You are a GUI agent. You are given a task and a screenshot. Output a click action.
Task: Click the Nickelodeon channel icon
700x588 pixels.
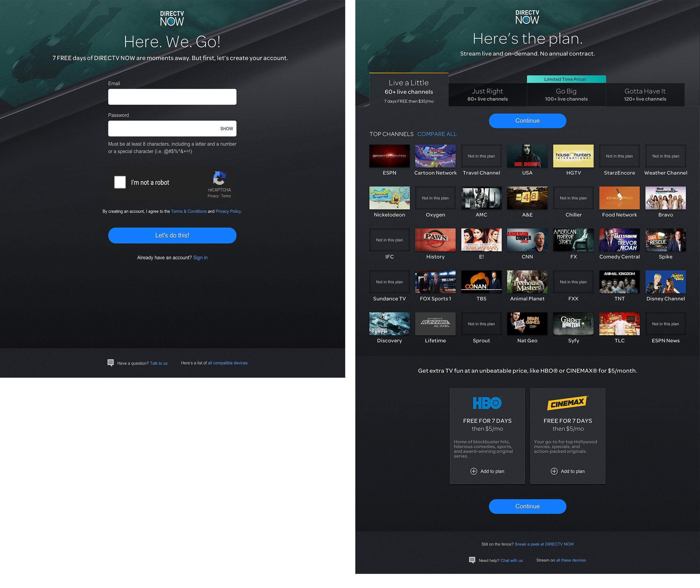[389, 198]
